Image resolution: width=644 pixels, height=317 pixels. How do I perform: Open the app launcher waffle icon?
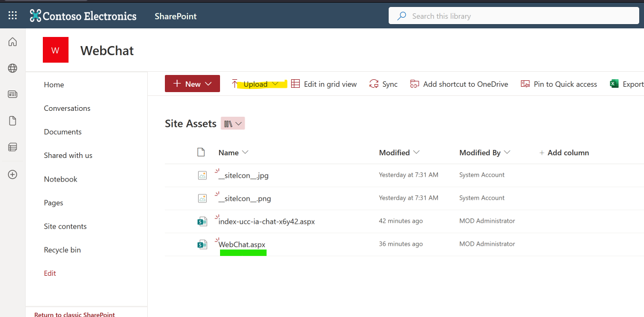(12, 16)
